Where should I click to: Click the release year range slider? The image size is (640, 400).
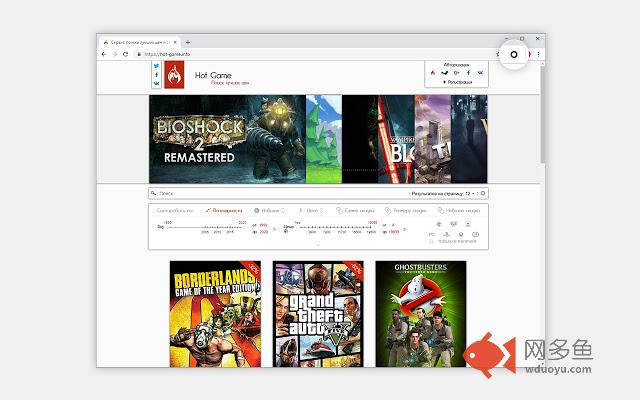coord(207,227)
